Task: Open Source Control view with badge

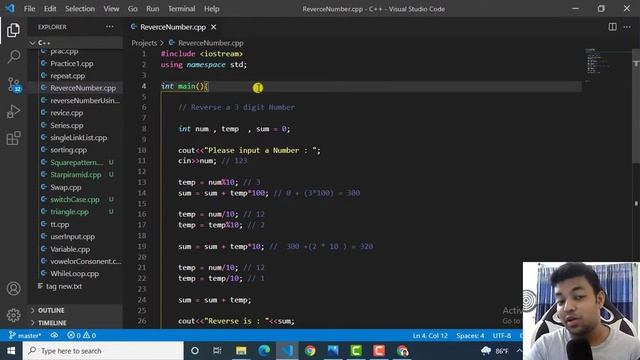Action: [13, 84]
